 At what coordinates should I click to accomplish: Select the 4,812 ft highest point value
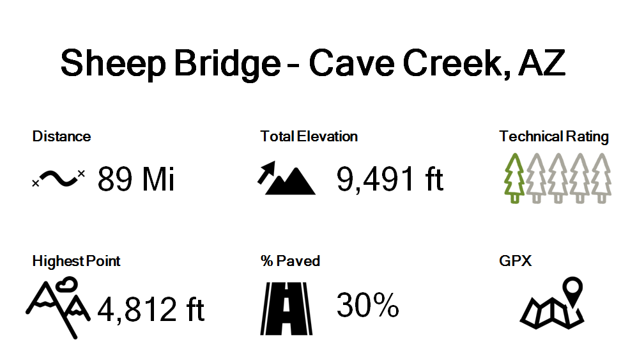click(x=151, y=309)
